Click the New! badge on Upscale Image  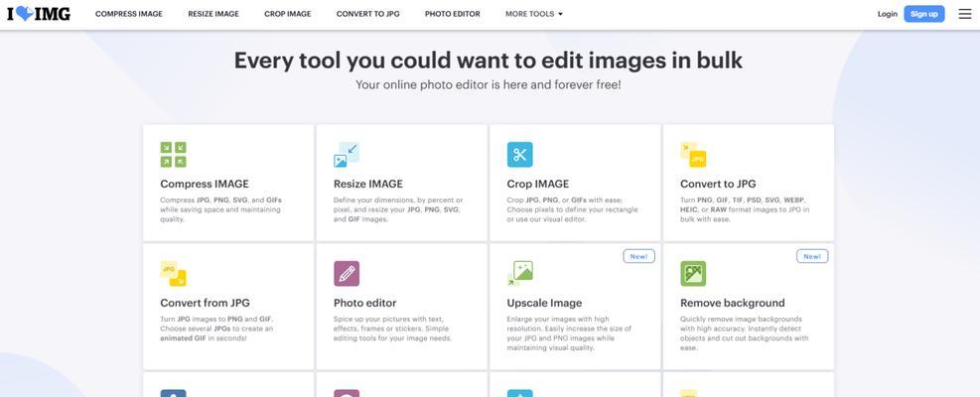[x=638, y=256]
